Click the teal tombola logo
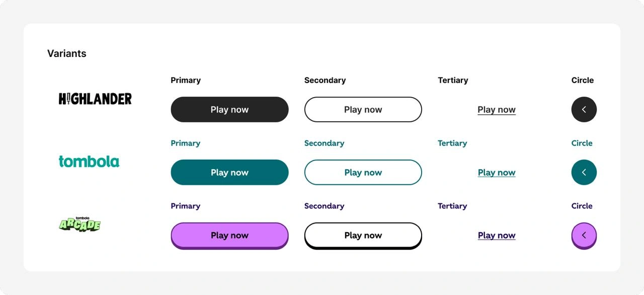Image resolution: width=644 pixels, height=295 pixels. [x=89, y=161]
